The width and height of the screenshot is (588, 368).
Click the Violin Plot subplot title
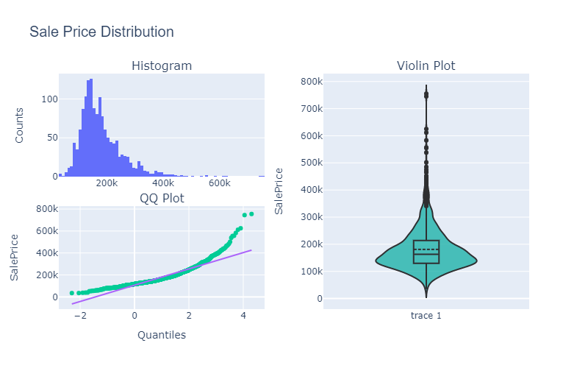426,66
